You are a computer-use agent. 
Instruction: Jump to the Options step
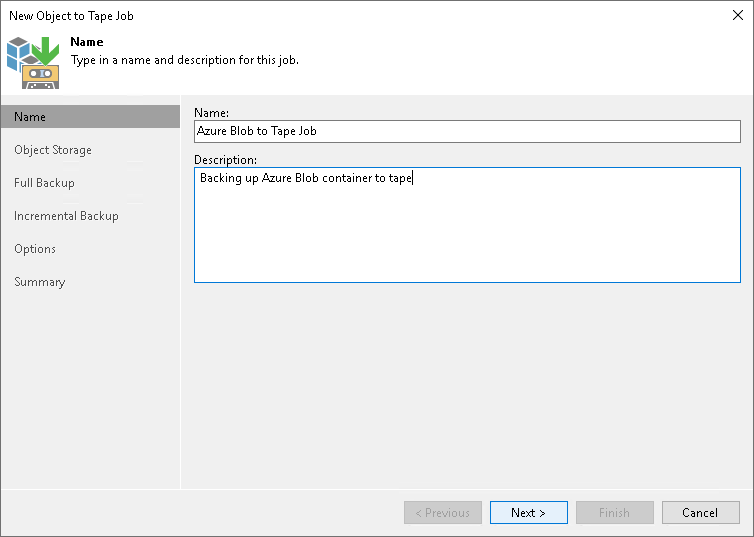pos(35,249)
